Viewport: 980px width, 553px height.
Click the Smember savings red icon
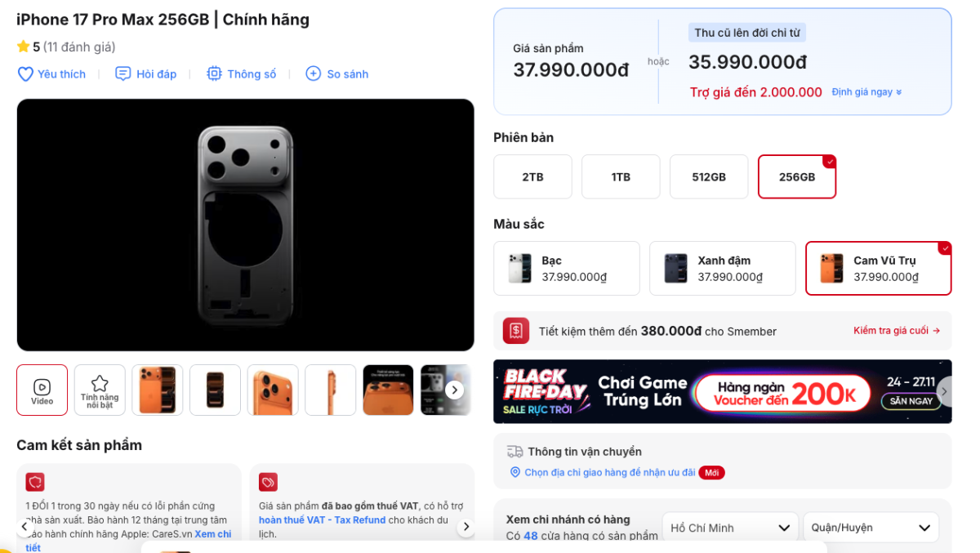516,331
